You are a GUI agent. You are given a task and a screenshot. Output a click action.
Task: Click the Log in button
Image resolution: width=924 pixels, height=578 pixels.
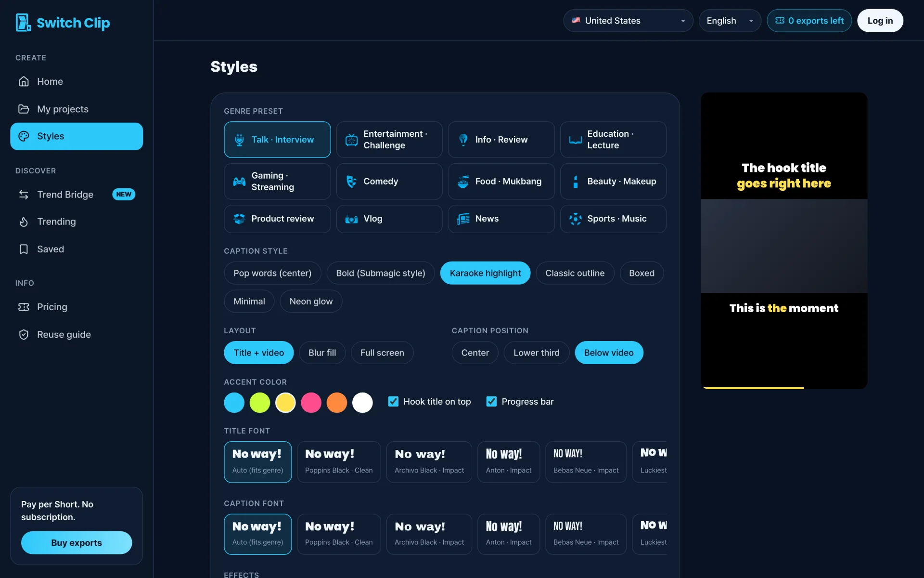coord(880,21)
